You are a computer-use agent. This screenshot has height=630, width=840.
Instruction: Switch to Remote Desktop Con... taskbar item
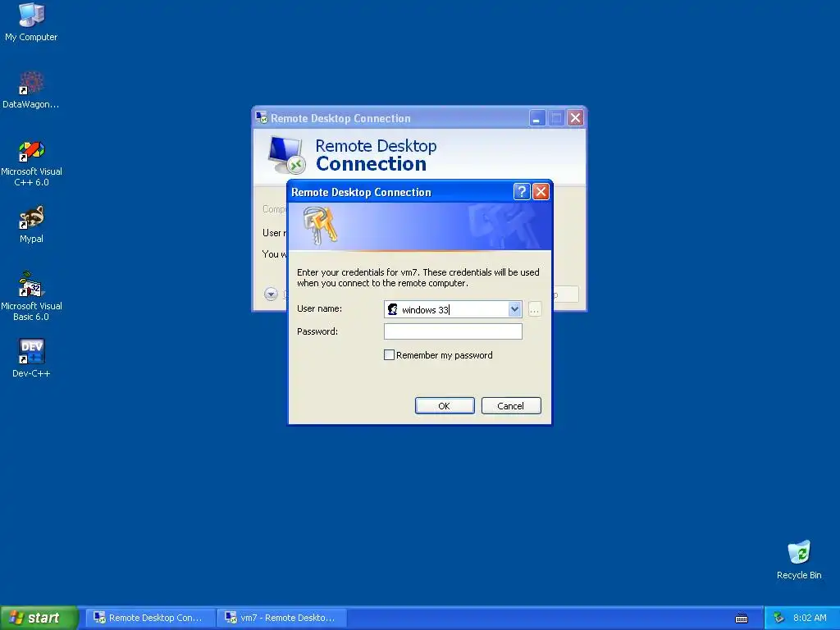[151, 618]
